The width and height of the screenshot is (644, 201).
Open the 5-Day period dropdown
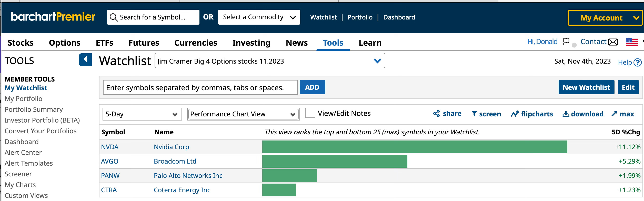[x=142, y=114]
